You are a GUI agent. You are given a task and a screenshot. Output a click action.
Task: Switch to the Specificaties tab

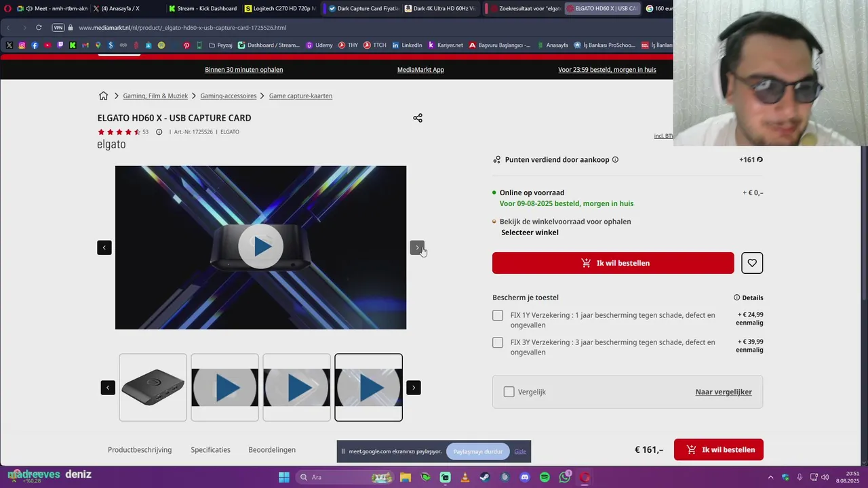click(x=210, y=449)
